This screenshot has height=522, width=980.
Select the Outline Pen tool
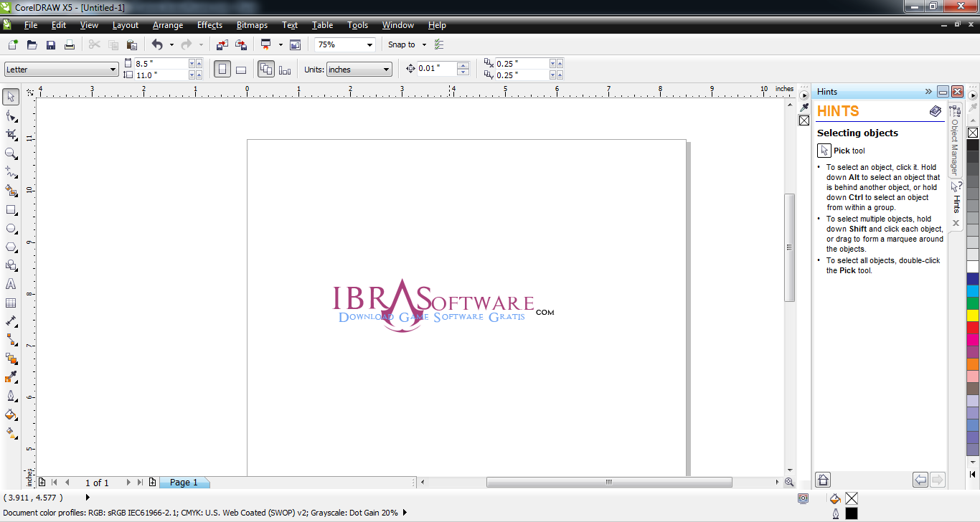(x=11, y=396)
